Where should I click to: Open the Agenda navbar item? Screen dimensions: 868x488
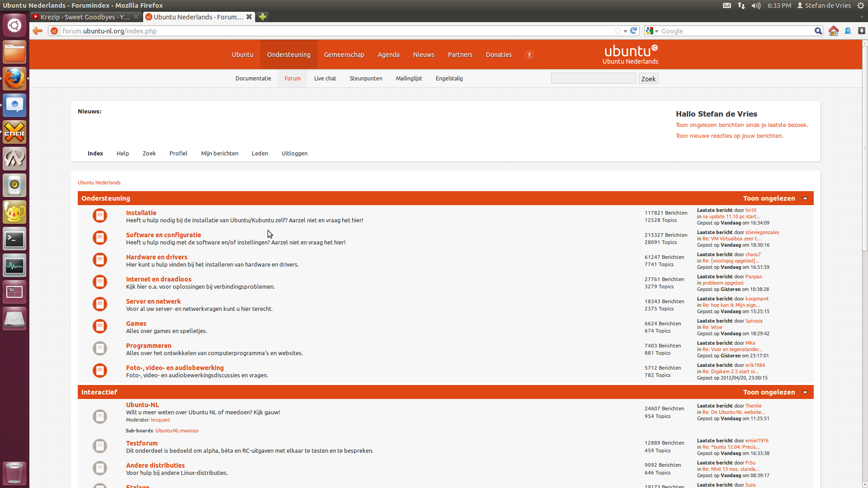[388, 55]
